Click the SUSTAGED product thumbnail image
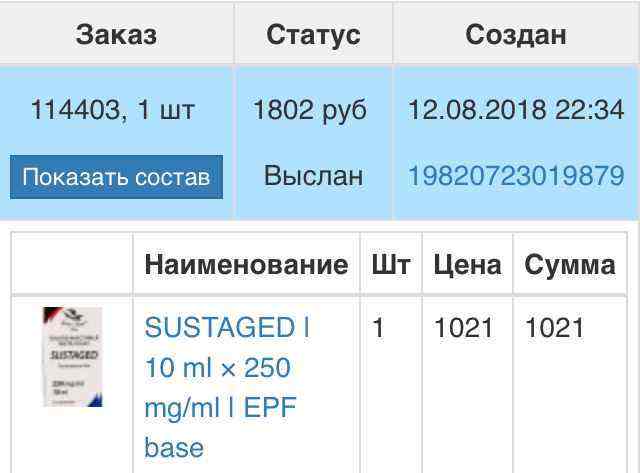Viewport: 640px width, 473px height. [x=72, y=357]
